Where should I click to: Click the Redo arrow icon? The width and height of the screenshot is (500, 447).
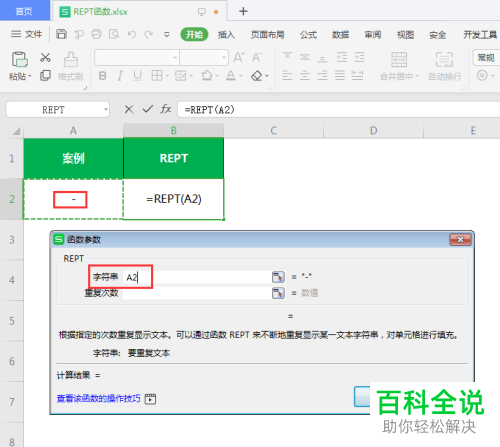149,34
